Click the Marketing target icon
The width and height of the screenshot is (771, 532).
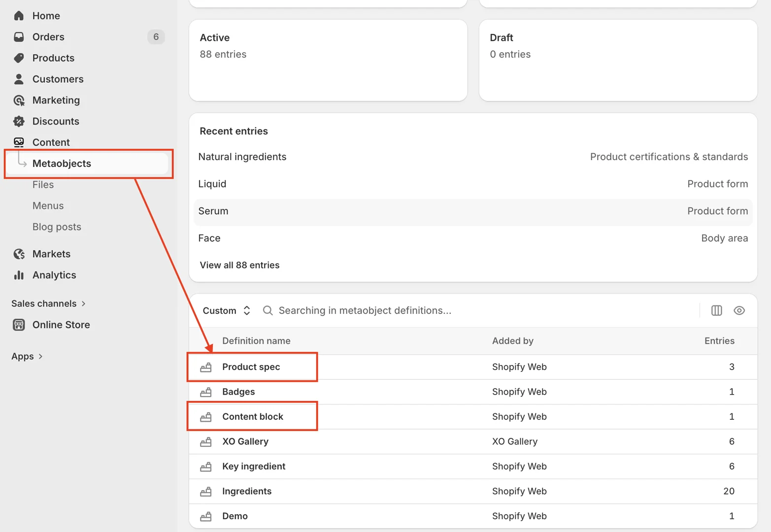pyautogui.click(x=19, y=100)
